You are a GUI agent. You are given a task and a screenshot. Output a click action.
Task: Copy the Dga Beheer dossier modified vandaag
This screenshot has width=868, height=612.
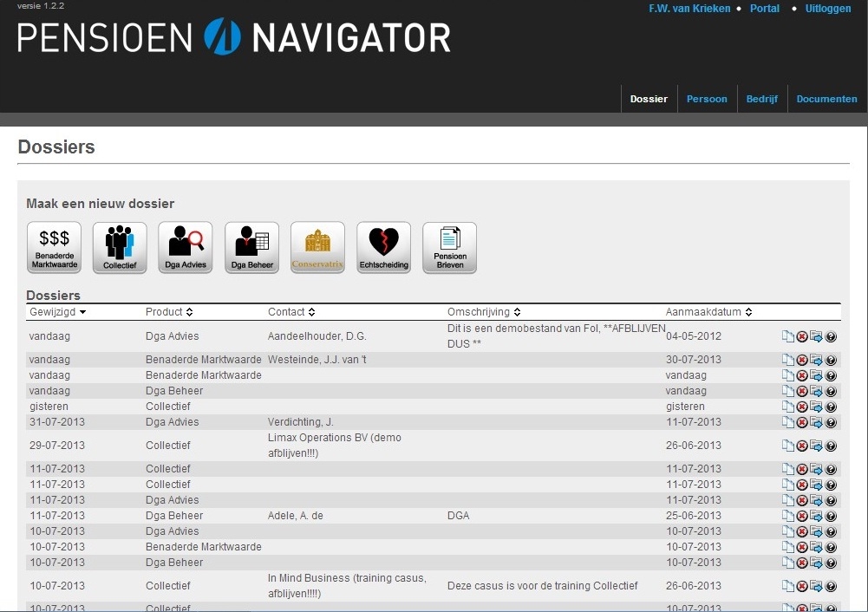pos(787,391)
